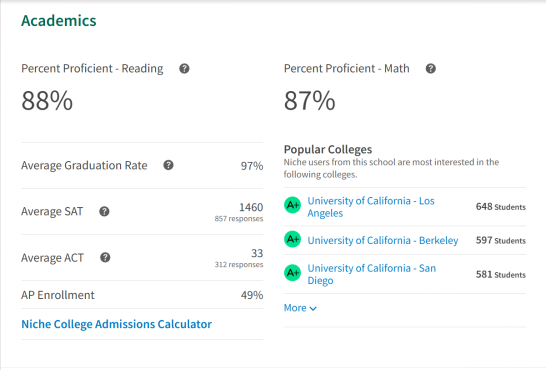Viewport: 546px width, 370px height.
Task: Open Niche College Admissions Calculator link
Action: (117, 324)
